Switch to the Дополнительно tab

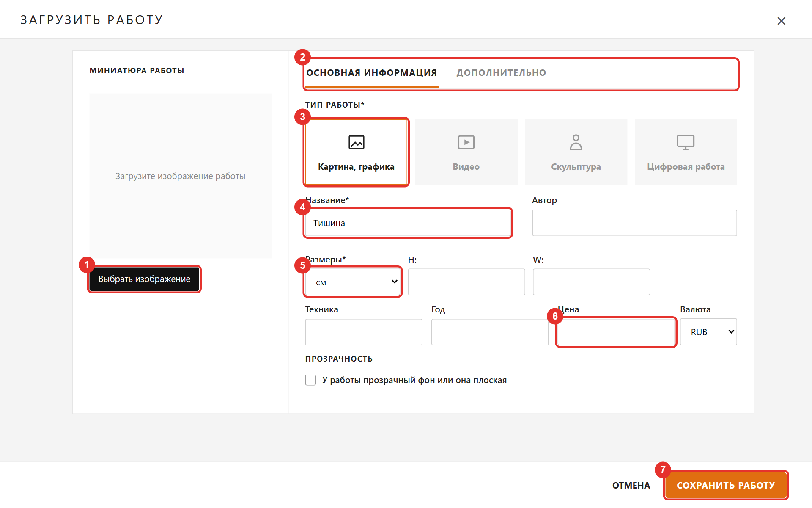501,73
